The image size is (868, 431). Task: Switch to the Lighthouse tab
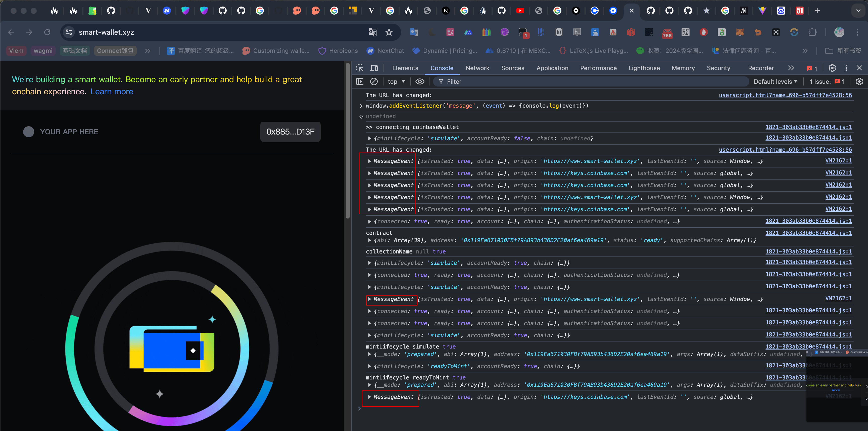coord(644,68)
